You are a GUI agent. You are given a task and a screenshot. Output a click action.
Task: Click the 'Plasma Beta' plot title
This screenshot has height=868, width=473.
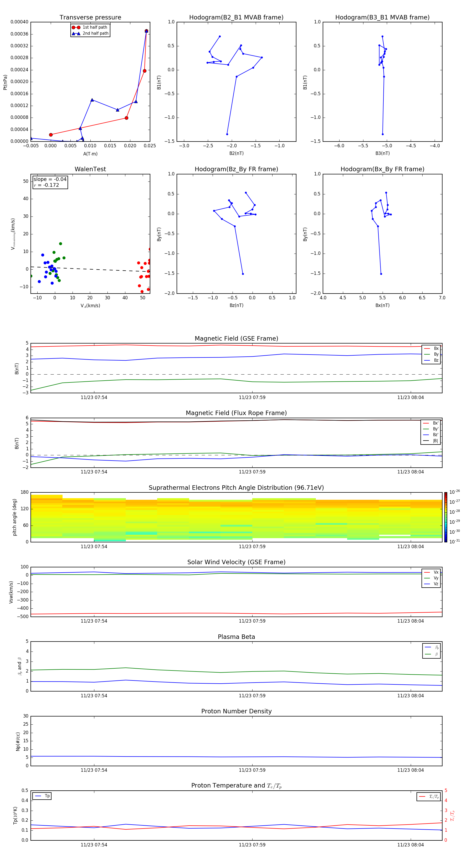pyautogui.click(x=236, y=637)
